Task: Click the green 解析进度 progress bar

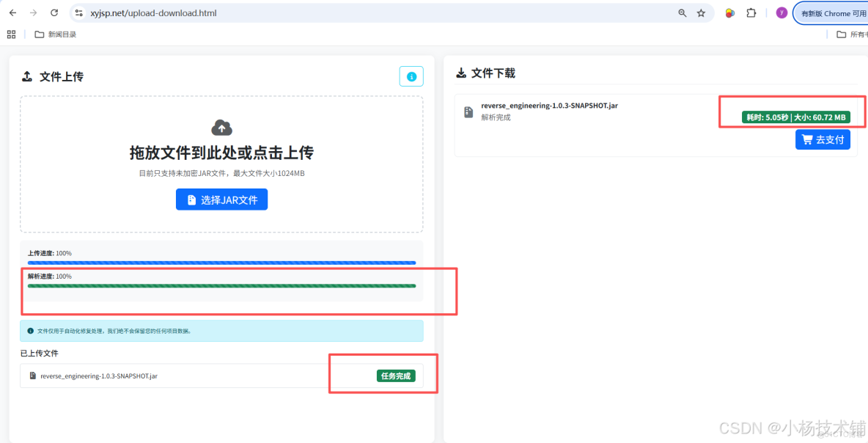Action: click(221, 286)
